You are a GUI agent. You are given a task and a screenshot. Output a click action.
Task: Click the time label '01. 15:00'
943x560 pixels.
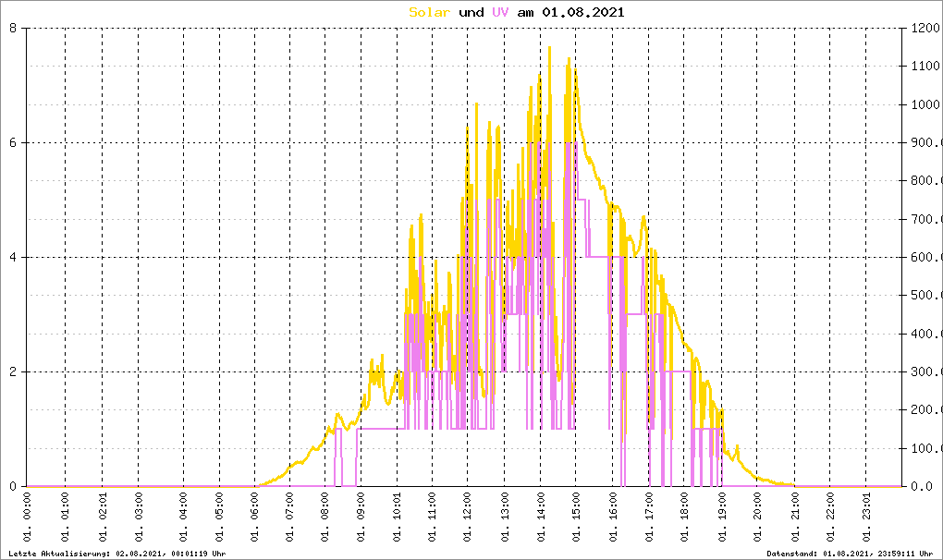point(576,517)
